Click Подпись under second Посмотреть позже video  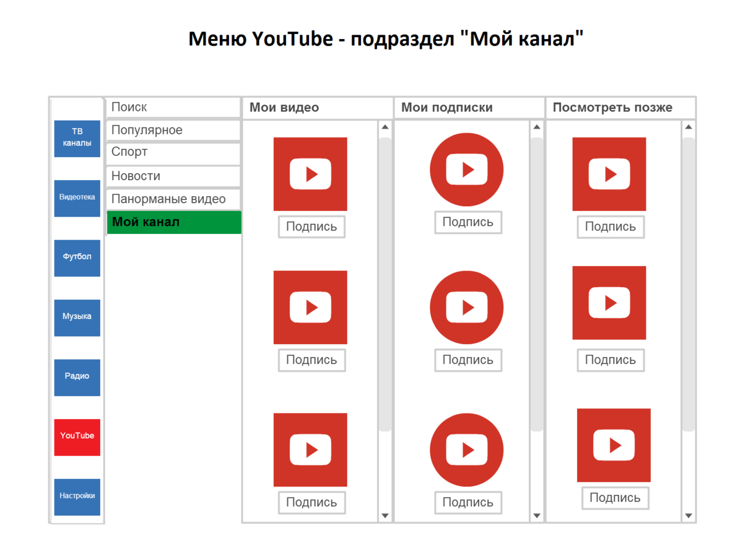pos(610,360)
